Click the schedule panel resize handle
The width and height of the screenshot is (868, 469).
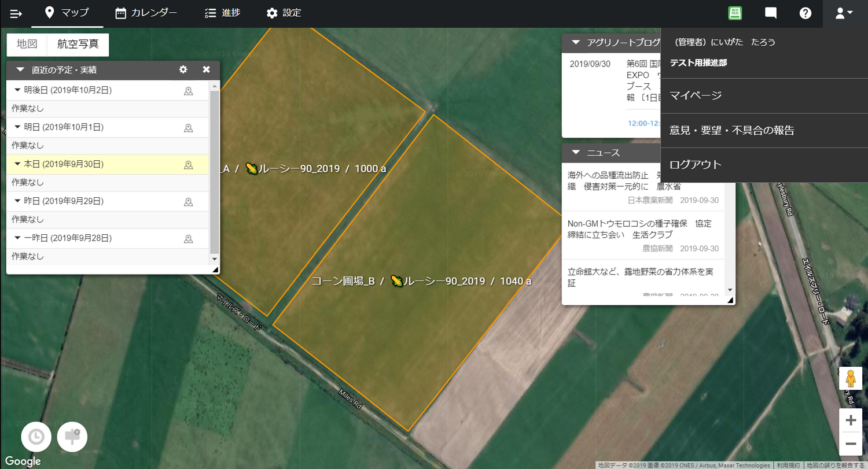click(215, 269)
